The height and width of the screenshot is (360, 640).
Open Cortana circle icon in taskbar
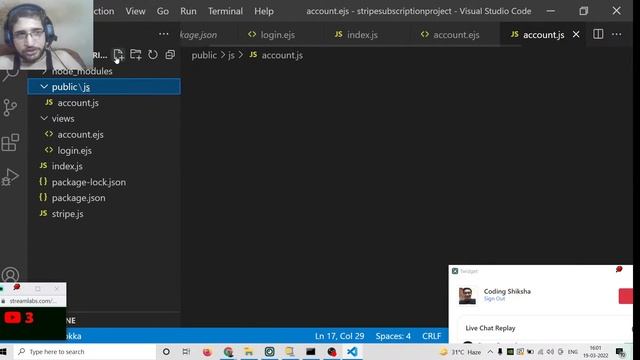pyautogui.click(x=166, y=351)
